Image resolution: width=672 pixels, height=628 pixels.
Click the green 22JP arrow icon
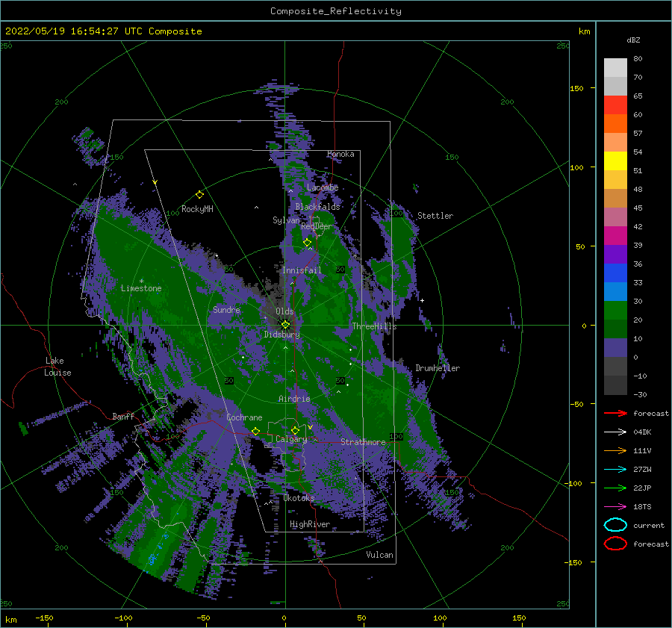[615, 488]
